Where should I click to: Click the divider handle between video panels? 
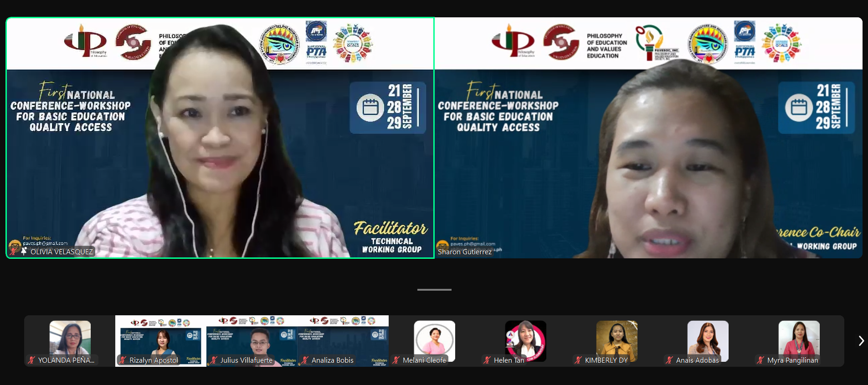434,289
